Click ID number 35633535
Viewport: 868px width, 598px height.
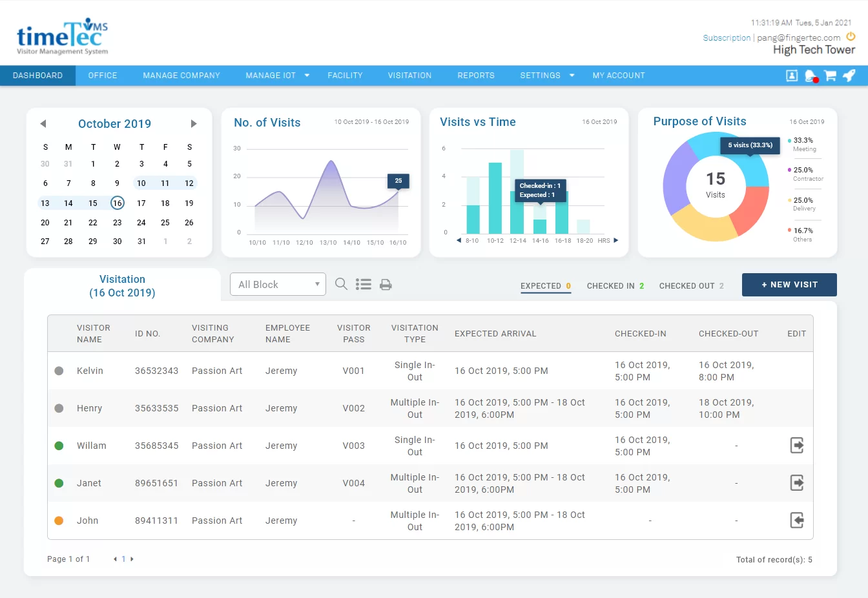pyautogui.click(x=156, y=408)
